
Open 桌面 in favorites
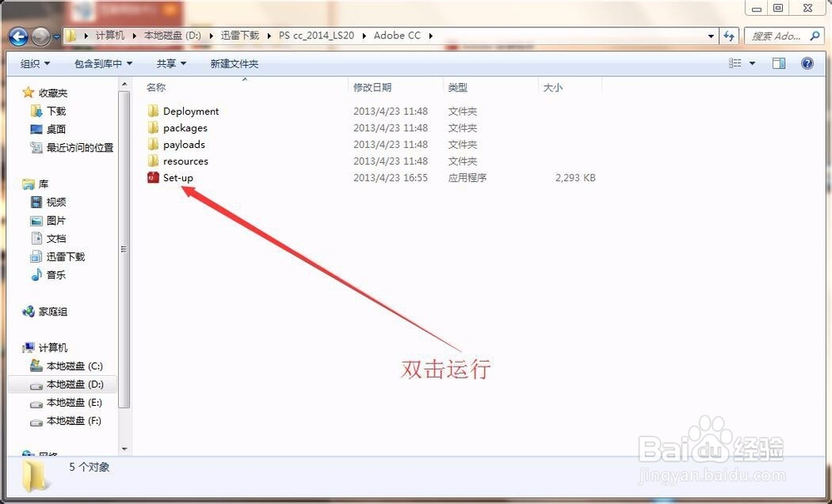(57, 129)
